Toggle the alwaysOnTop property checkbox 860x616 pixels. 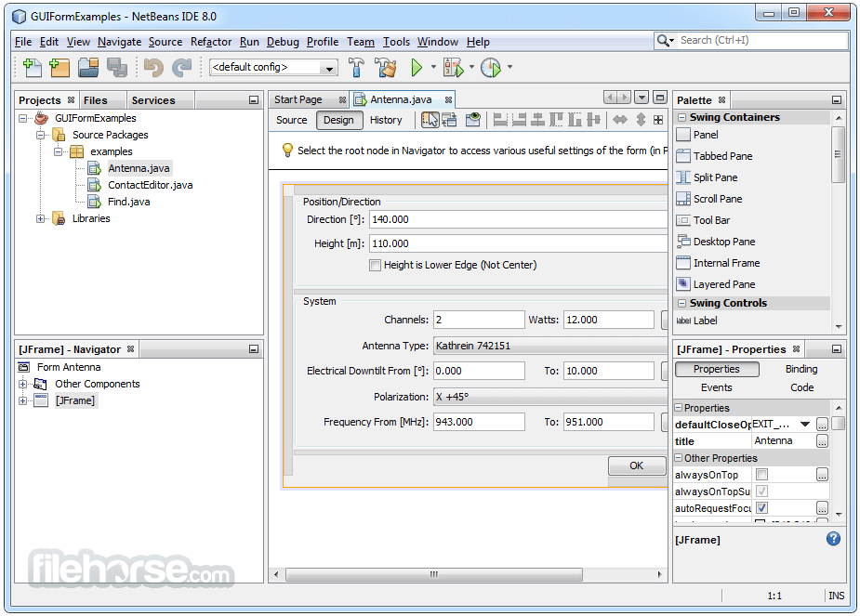point(761,475)
